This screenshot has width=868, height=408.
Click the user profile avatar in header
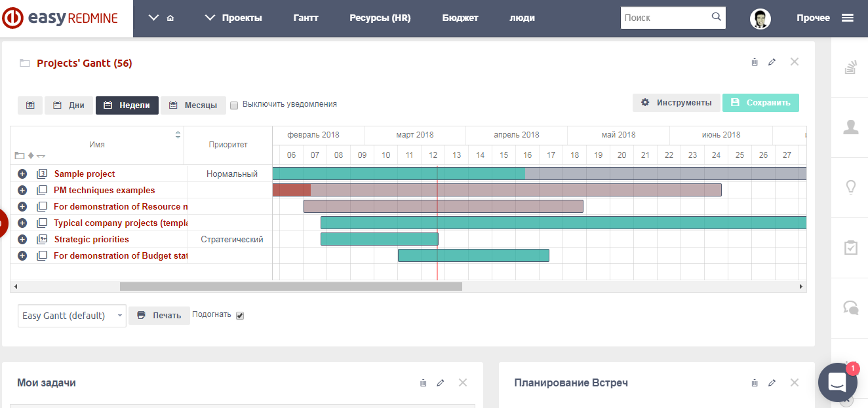pos(760,19)
